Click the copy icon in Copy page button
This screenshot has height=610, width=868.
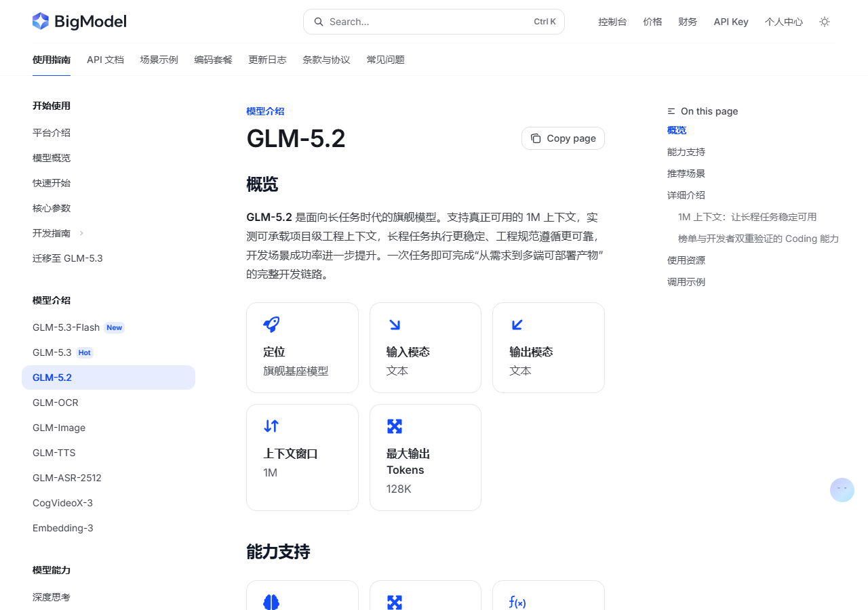point(536,138)
